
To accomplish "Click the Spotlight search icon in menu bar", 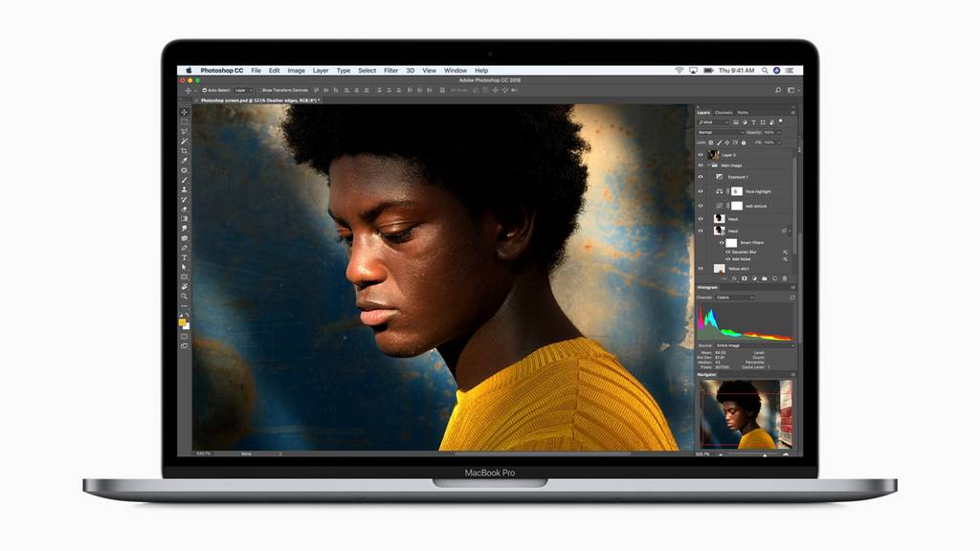I will (764, 71).
